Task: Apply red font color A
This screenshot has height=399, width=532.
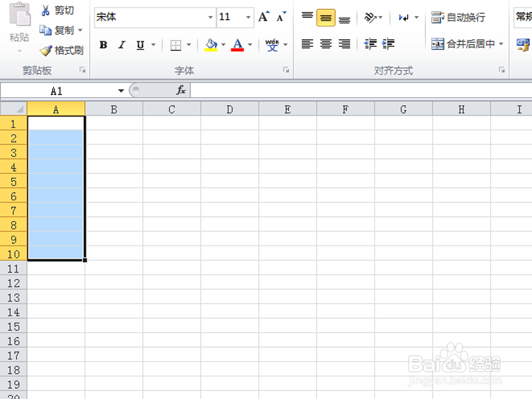Action: (x=237, y=45)
